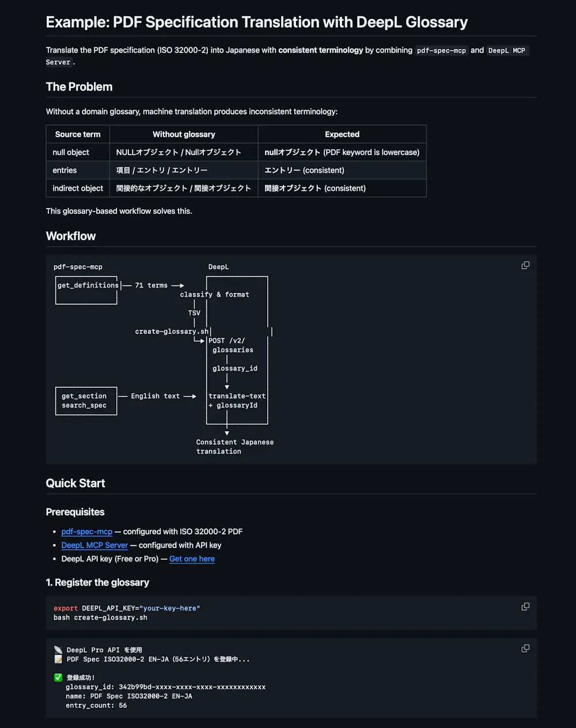Click the "The Problem" section heading
This screenshot has height=728, width=576.
(79, 87)
